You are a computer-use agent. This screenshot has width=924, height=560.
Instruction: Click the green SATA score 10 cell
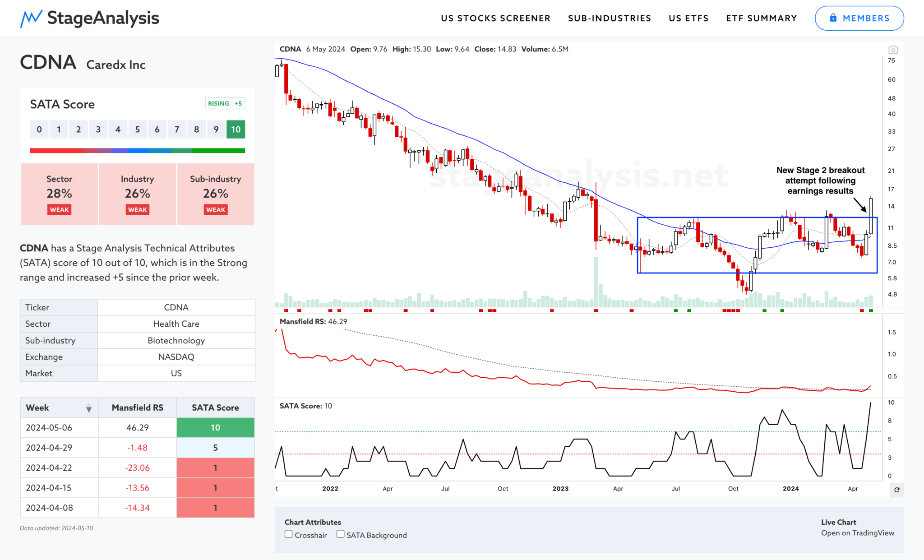click(215, 427)
